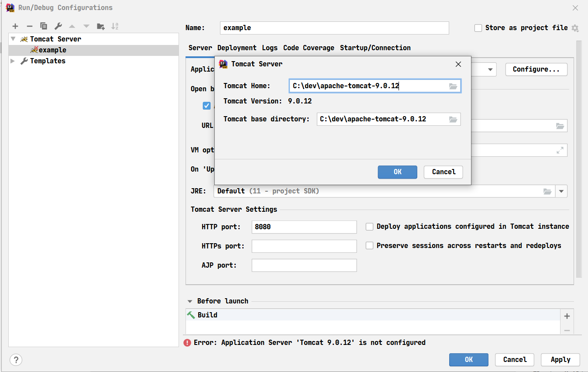Browse for Tomcat Home folder icon
The height and width of the screenshot is (372, 588).
pos(453,86)
